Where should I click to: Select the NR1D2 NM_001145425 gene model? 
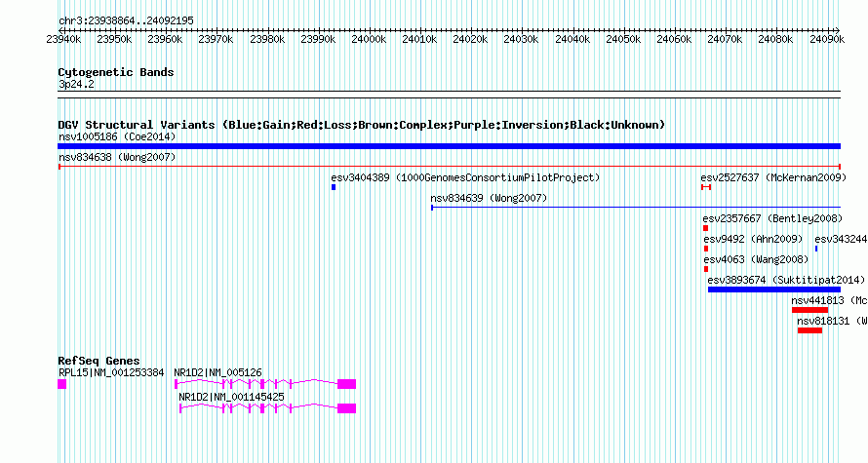point(267,408)
